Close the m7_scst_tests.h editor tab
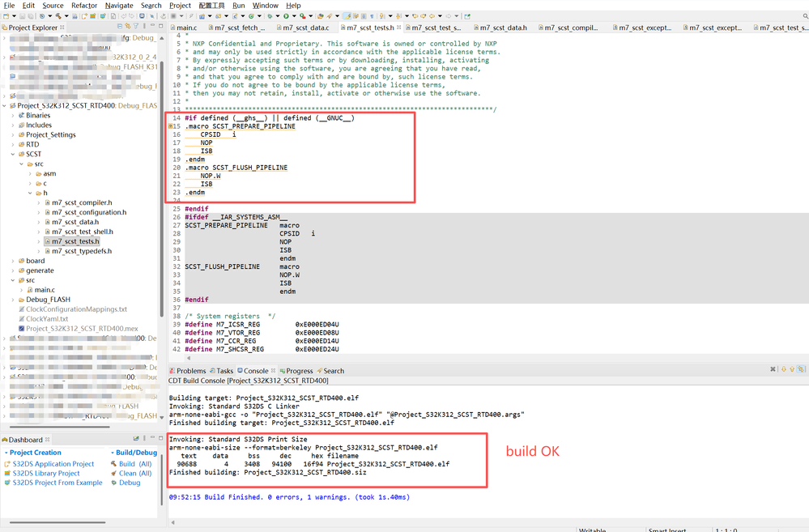Image resolution: width=809 pixels, height=532 pixels. tap(398, 28)
